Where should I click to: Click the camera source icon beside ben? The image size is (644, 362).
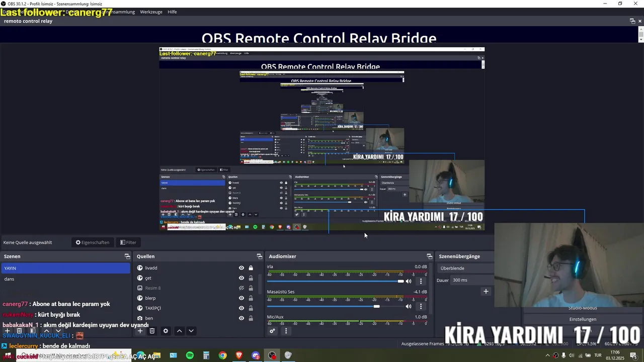(x=140, y=318)
